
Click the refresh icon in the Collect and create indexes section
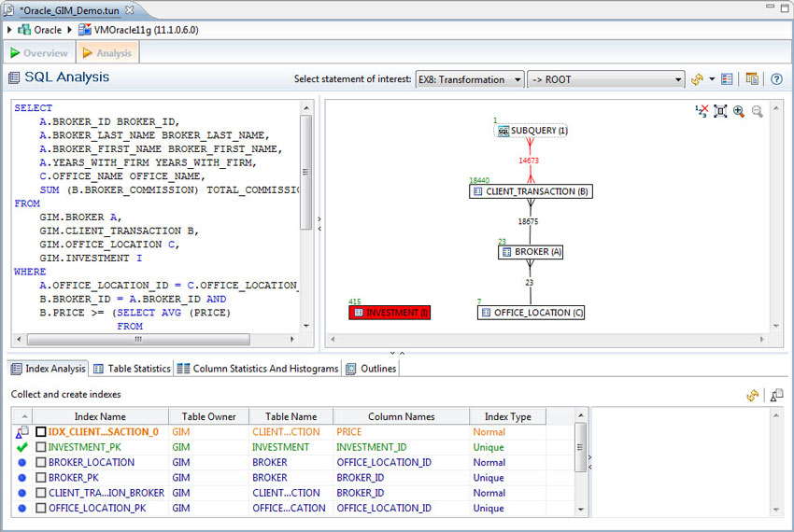click(752, 396)
